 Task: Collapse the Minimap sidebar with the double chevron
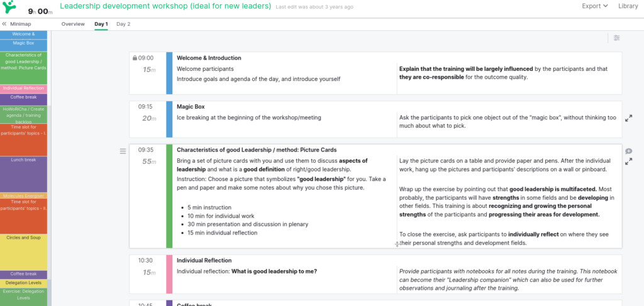[x=4, y=24]
